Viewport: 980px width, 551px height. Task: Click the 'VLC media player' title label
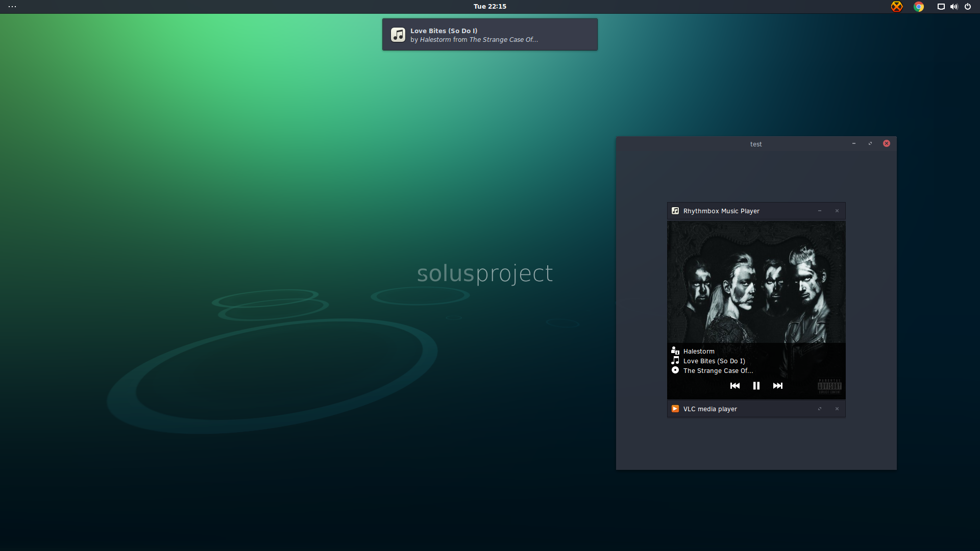(x=710, y=409)
